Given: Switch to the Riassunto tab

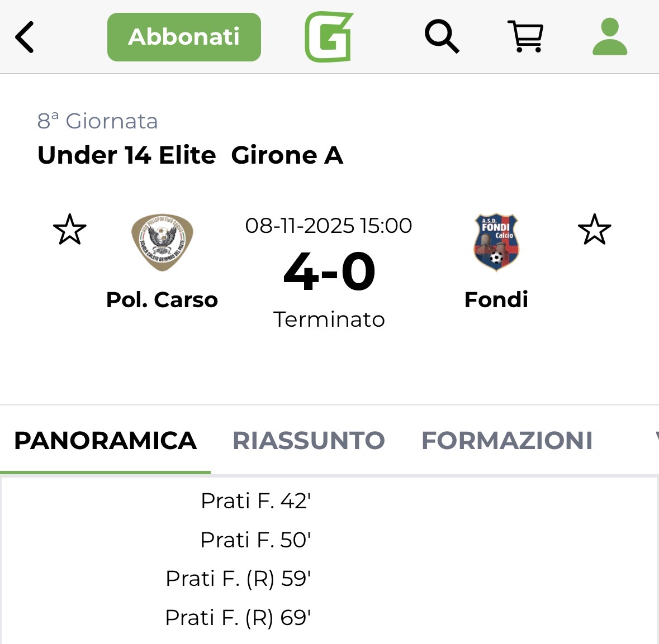Looking at the screenshot, I should coord(309,441).
